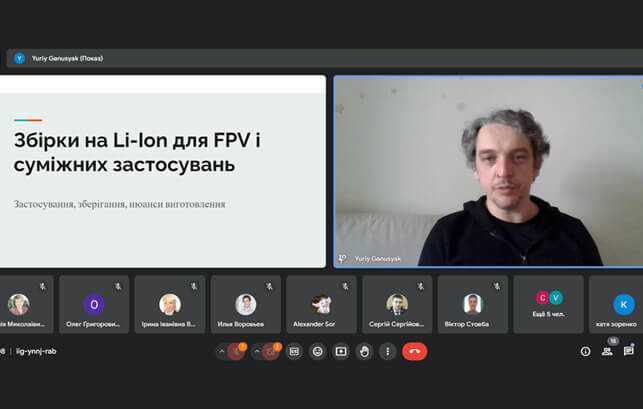Screen dimensions: 643x409
Task: Toggle closed captions button
Action: [294, 352]
